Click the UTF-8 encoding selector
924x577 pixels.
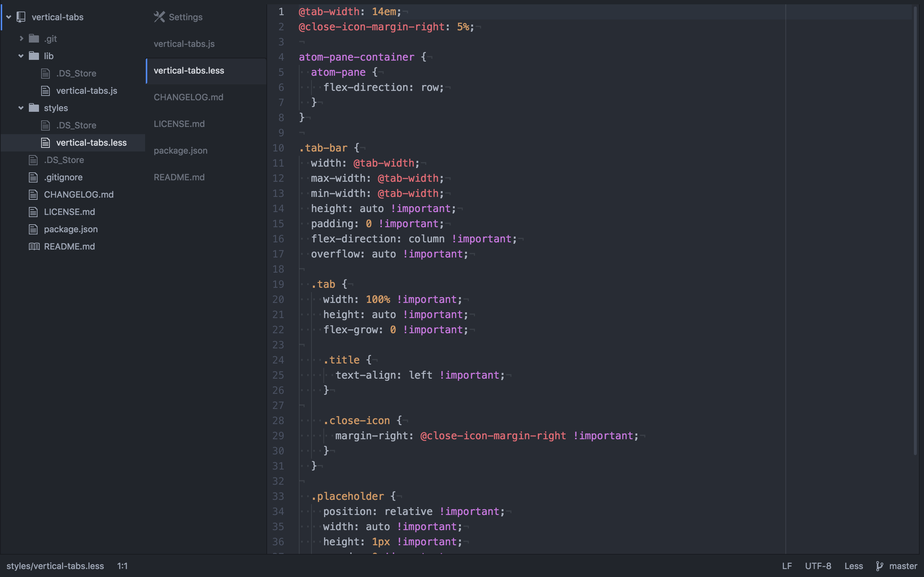tap(818, 566)
